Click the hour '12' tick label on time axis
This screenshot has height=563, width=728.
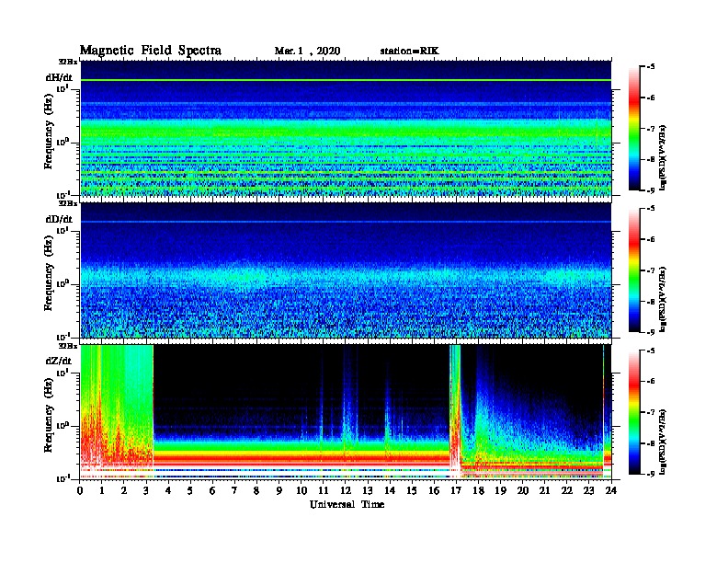346,490
